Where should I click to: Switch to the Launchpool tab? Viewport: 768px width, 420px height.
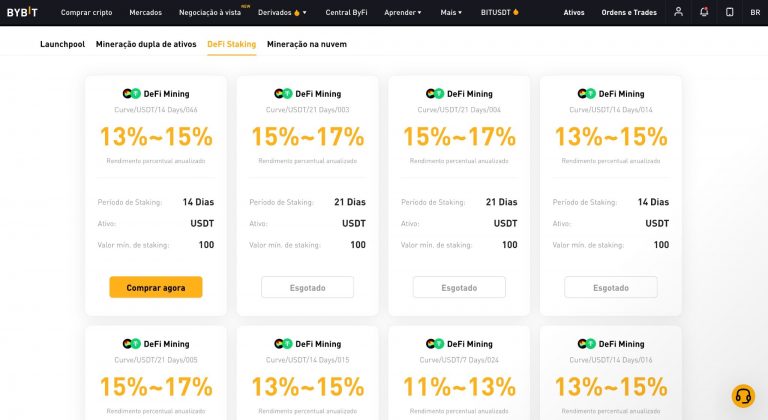(62, 44)
